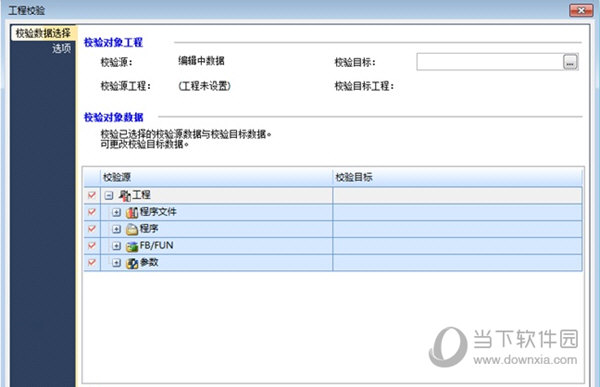Select the 工程 tree row label

click(x=141, y=195)
